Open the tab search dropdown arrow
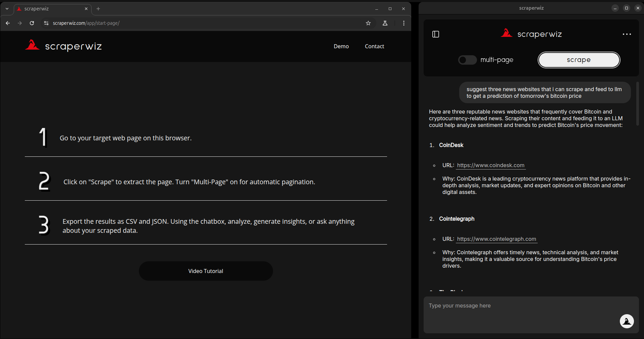 (7, 9)
